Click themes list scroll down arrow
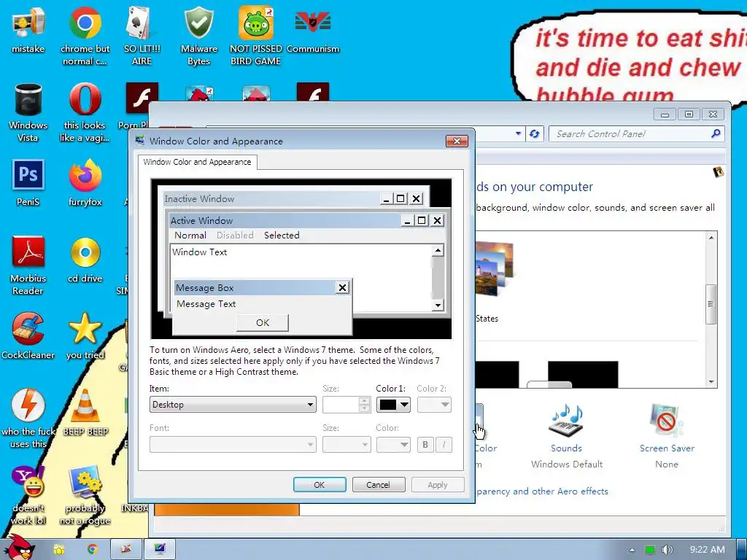Image resolution: width=747 pixels, height=560 pixels. pyautogui.click(x=711, y=382)
